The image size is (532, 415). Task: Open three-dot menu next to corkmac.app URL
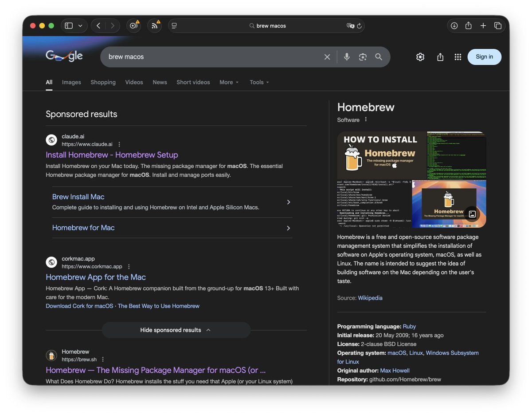tap(129, 267)
